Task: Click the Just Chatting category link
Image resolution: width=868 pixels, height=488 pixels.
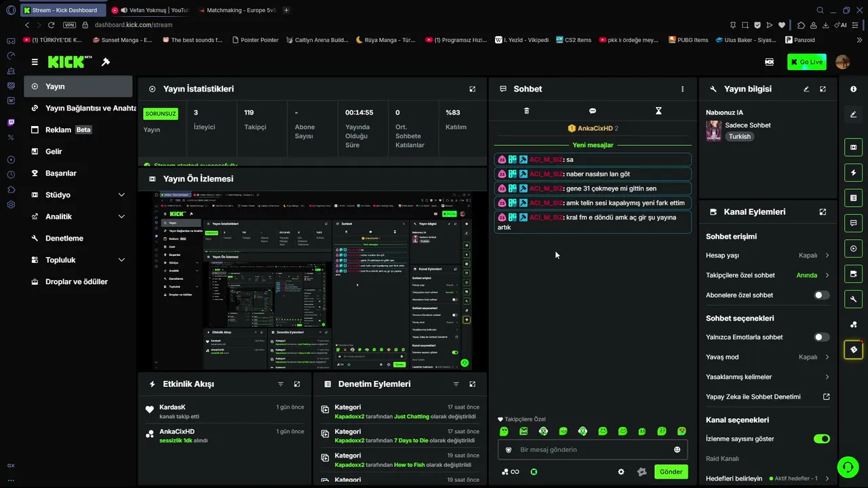Action: coord(412,416)
